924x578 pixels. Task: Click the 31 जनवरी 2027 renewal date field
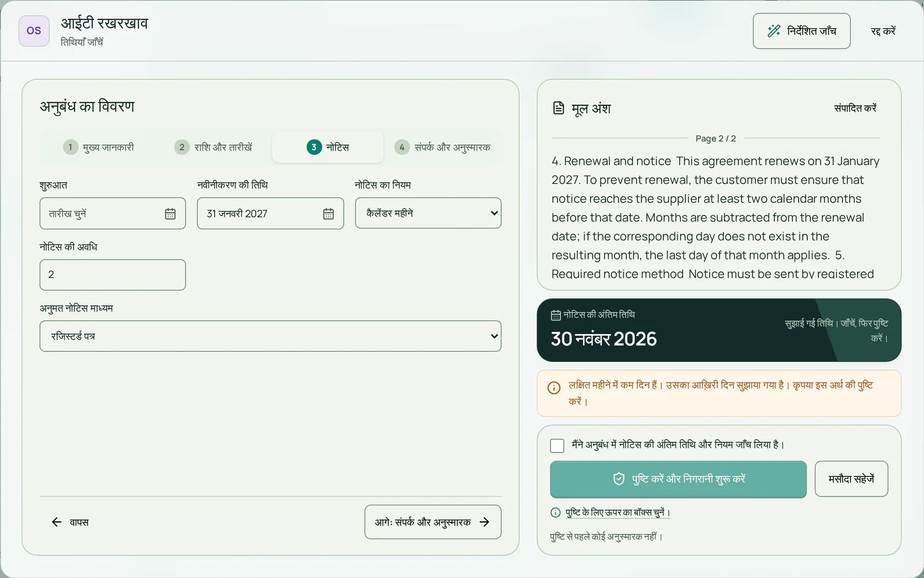270,214
